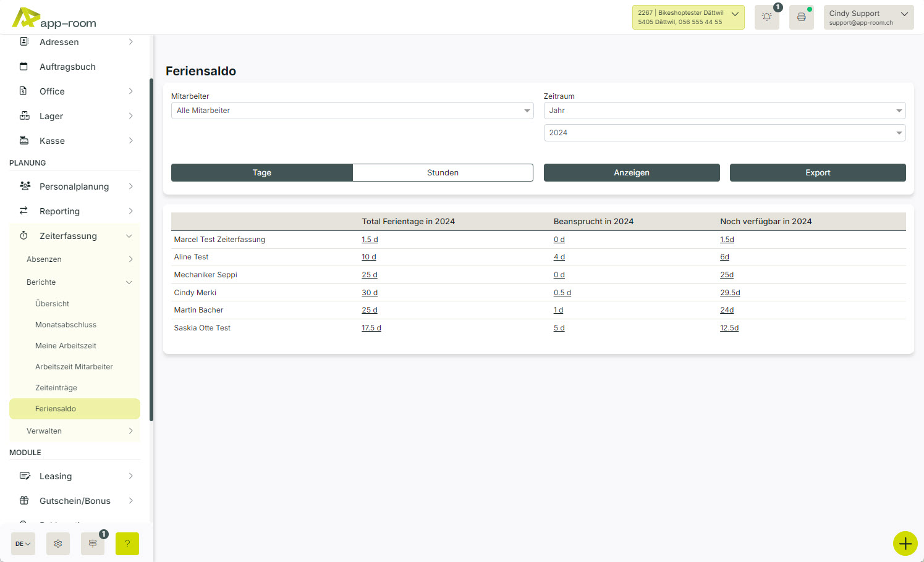Click the notification bell icon
This screenshot has width=924, height=562.
(766, 17)
